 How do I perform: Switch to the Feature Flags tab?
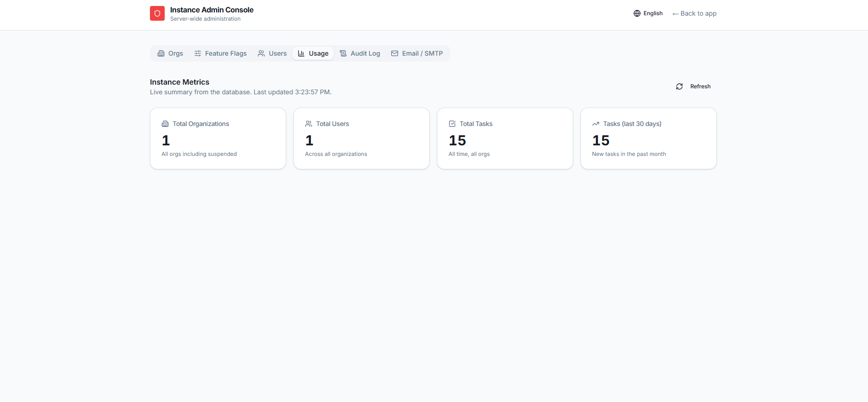coord(220,53)
